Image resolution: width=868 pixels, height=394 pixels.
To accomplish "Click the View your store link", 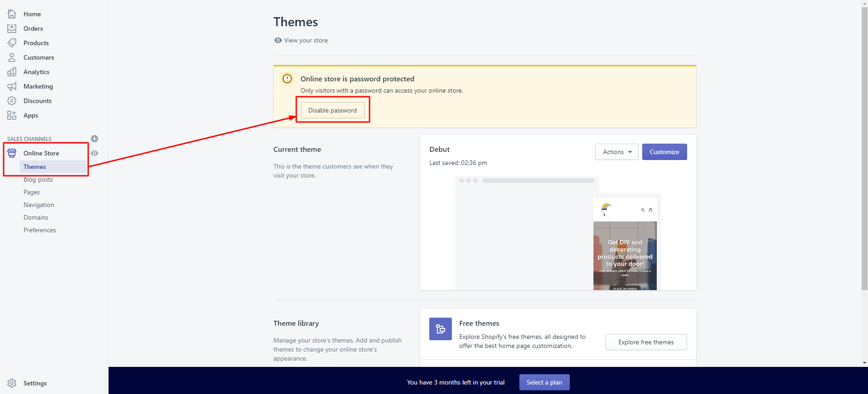I will click(306, 40).
